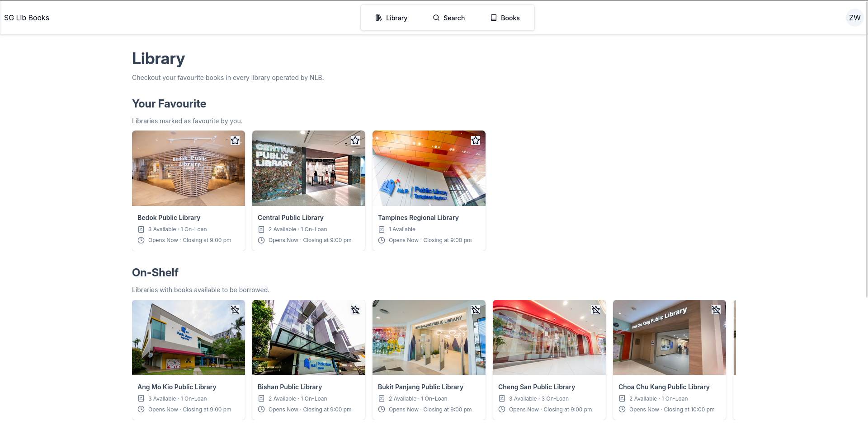Open the Central Public Library photo
The image size is (868, 434).
pos(309,168)
